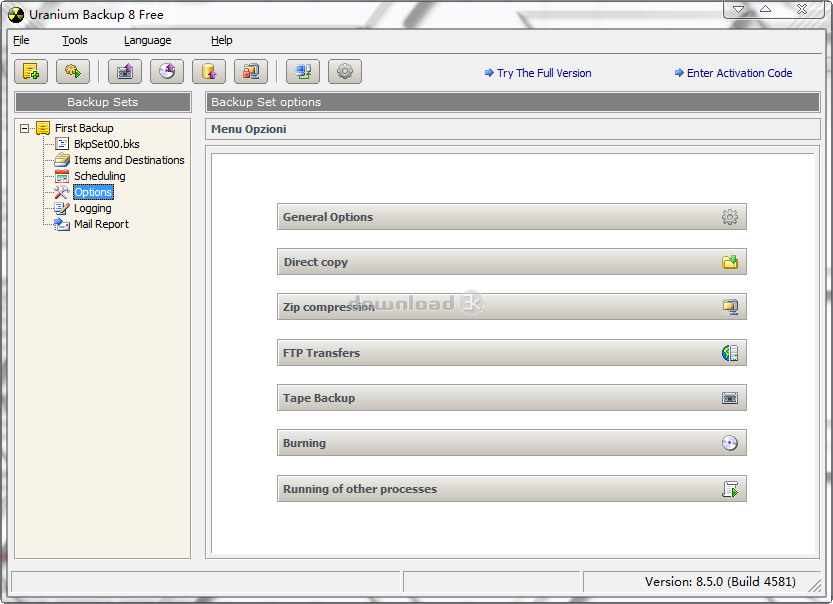Maximize the Uranium Backup window
833x604 pixels.
click(x=766, y=9)
